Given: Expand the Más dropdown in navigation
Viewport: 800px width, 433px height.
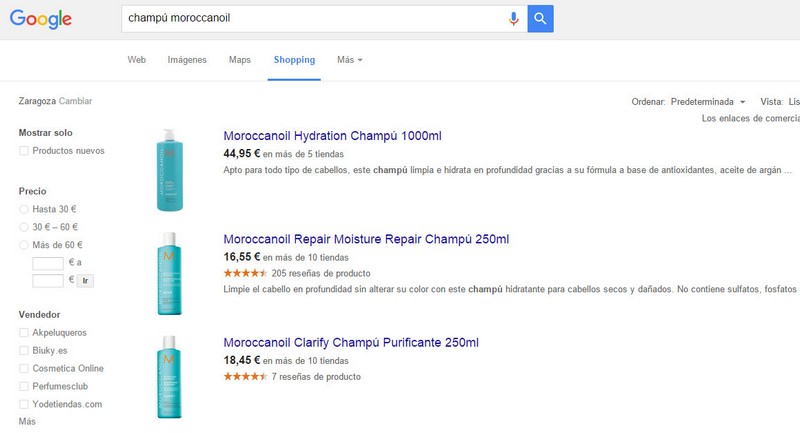Looking at the screenshot, I should [349, 60].
